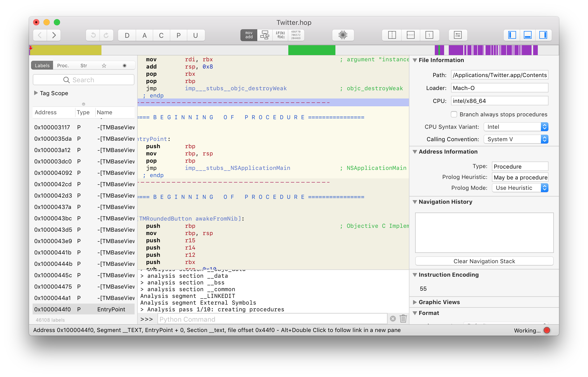Screen dimensions: 588x377
Task: Switch to the Str tab
Action: (x=84, y=65)
